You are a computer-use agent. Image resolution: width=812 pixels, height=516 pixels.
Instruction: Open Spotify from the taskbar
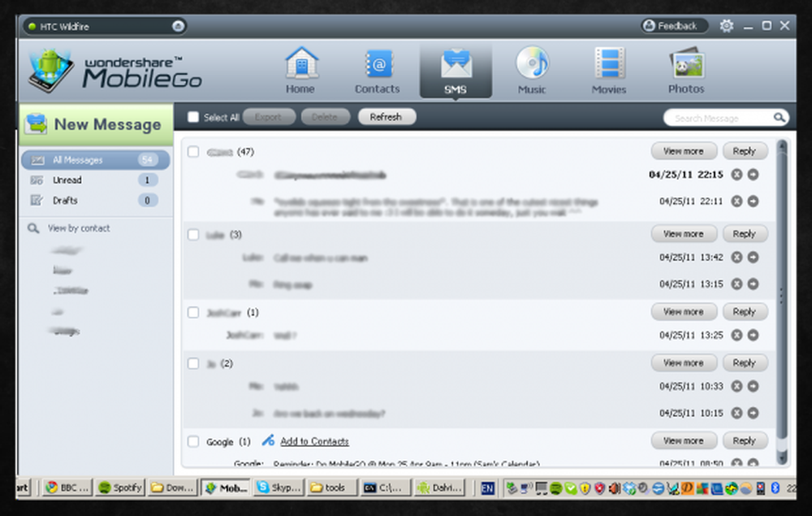(119, 488)
